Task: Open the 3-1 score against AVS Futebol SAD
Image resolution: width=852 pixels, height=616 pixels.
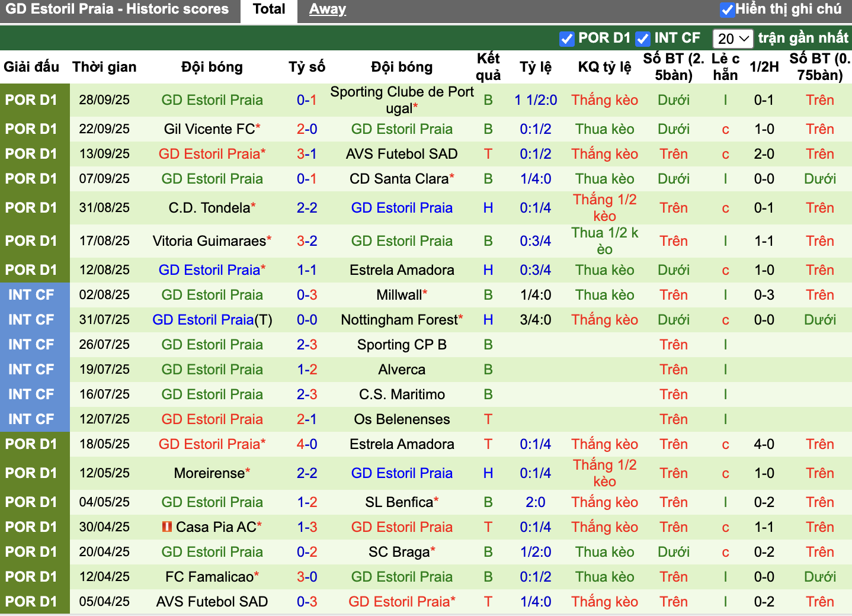Action: pyautogui.click(x=307, y=154)
